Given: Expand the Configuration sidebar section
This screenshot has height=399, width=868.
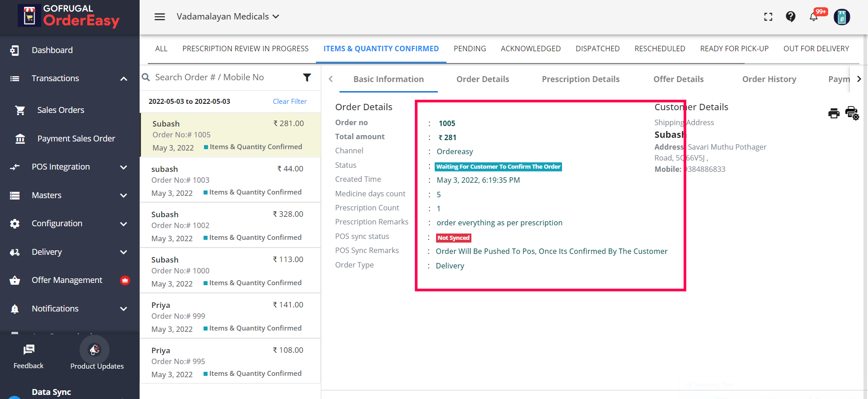Looking at the screenshot, I should click(x=123, y=224).
